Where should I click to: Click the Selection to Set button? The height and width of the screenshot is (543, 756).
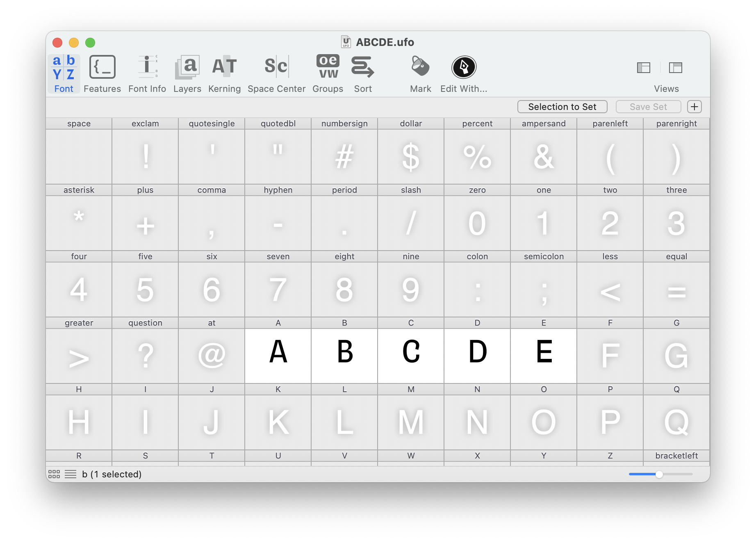[x=562, y=107]
